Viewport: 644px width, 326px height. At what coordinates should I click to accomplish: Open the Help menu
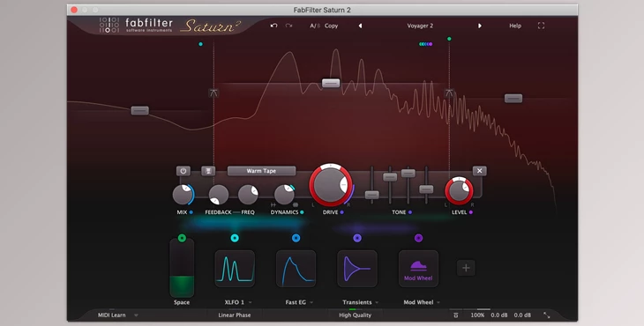click(x=515, y=26)
